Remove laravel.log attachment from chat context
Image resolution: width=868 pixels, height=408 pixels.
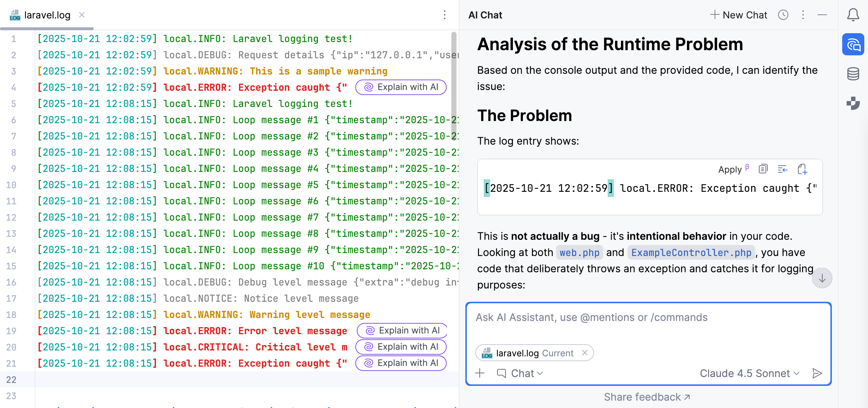tap(584, 353)
